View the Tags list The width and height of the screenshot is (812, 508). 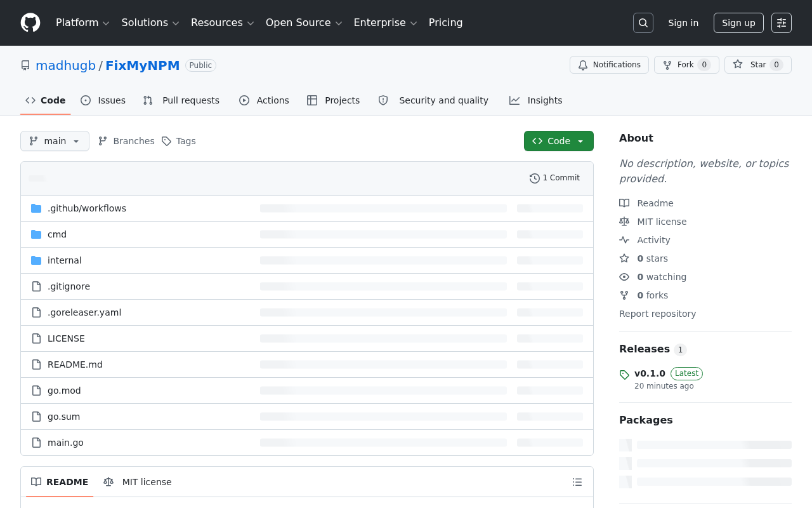tap(179, 141)
